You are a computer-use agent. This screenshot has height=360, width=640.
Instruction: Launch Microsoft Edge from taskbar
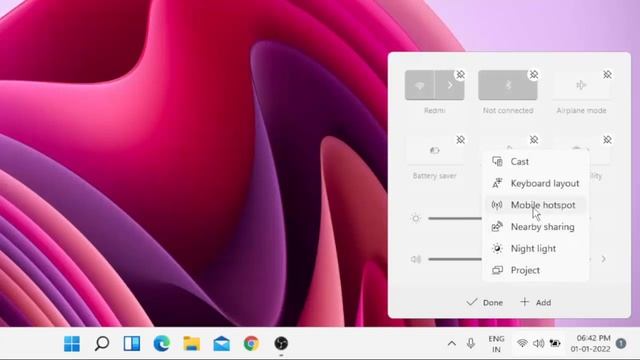(162, 344)
